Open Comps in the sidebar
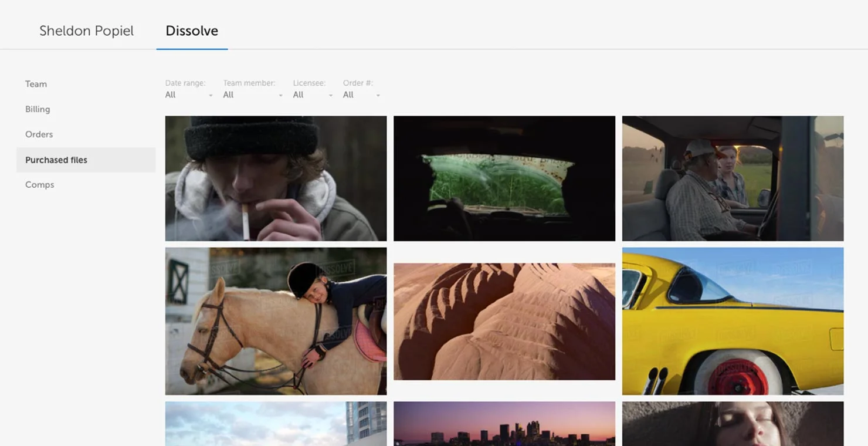 [x=39, y=184]
